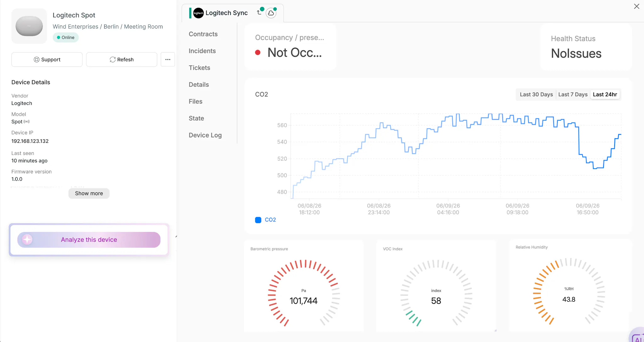Click the sync arrow icon on Logitech Sync tab
This screenshot has height=342, width=644.
pos(259,13)
